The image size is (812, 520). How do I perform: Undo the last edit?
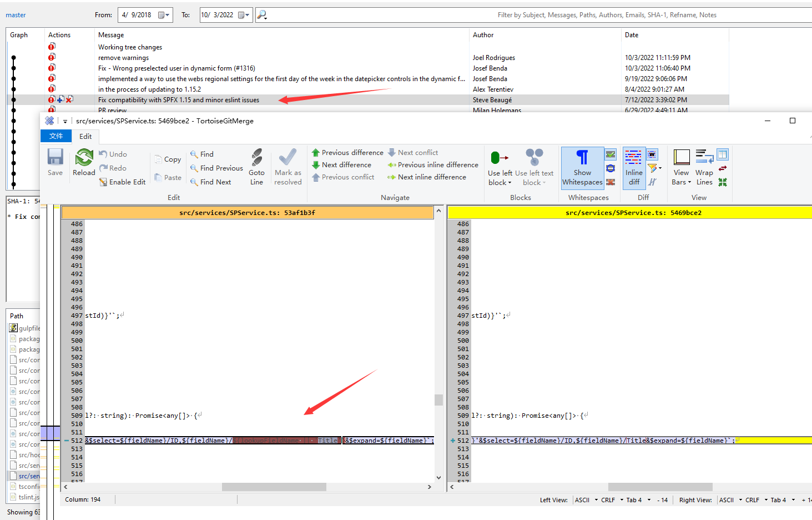113,154
